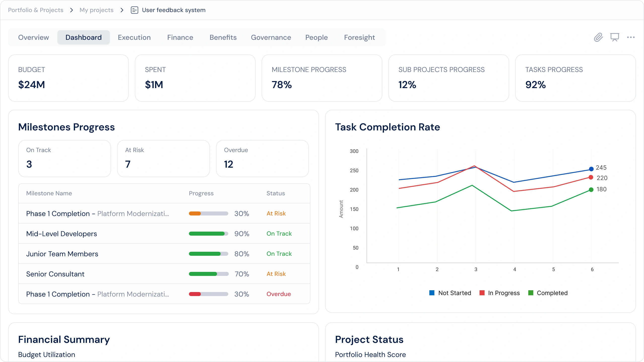Open the Execution tab
644x362 pixels.
134,37
